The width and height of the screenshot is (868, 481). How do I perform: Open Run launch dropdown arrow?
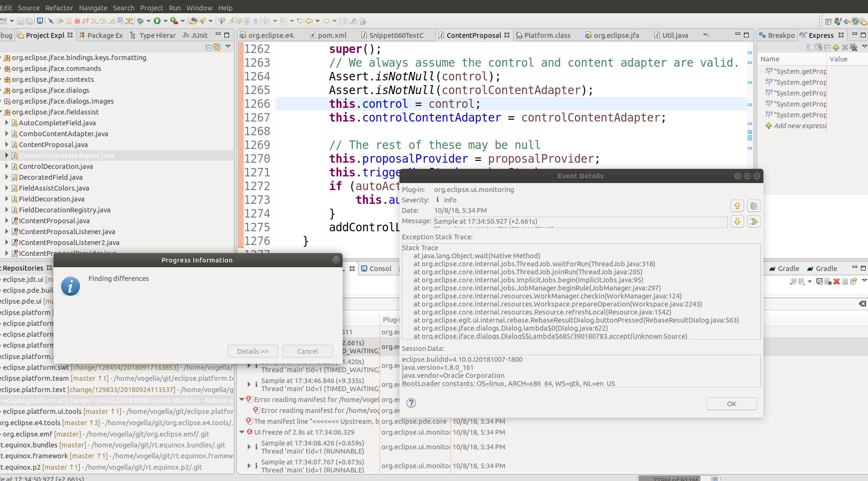(165, 21)
